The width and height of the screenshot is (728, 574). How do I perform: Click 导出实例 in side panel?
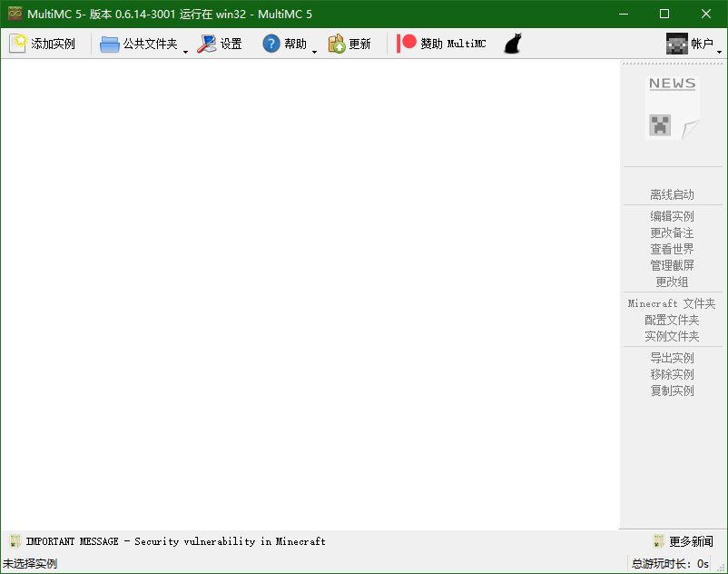(672, 358)
